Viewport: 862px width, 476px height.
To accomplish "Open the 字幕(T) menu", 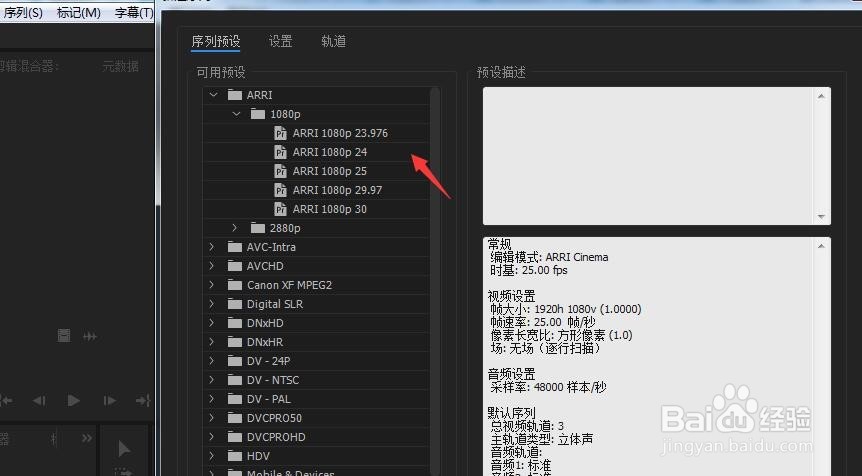I will [134, 12].
